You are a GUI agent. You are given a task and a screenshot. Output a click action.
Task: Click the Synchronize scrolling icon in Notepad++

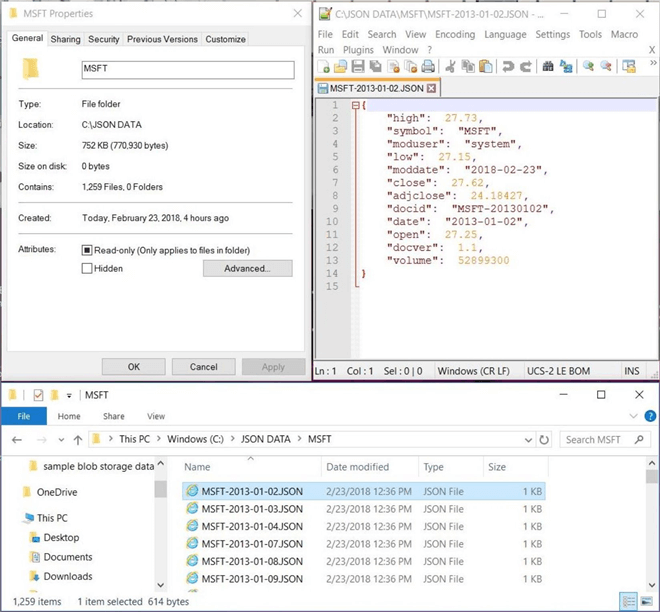click(629, 67)
